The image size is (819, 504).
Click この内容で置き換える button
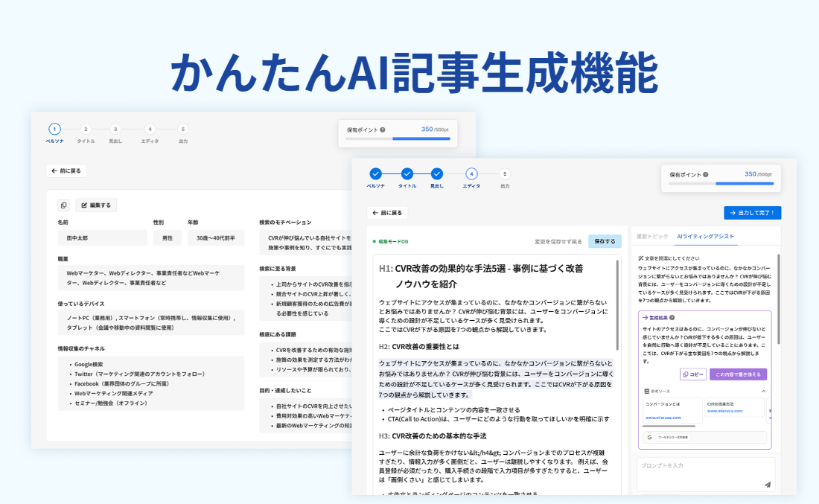pos(738,374)
